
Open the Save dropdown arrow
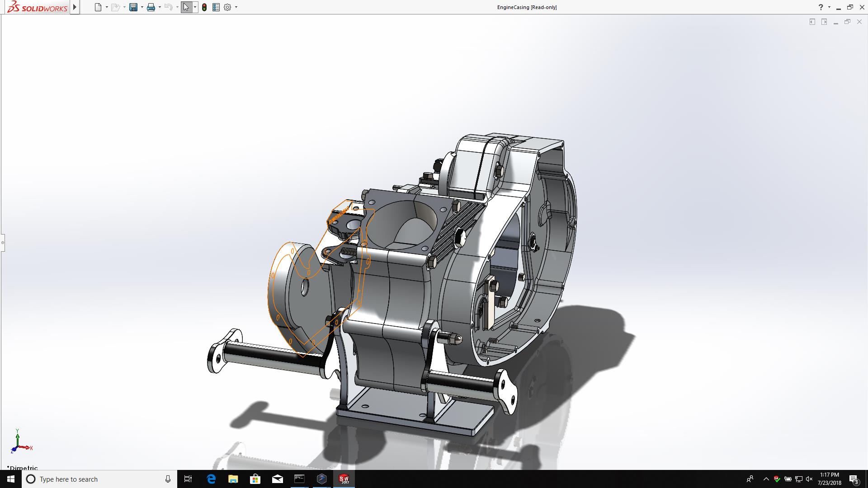tap(142, 7)
